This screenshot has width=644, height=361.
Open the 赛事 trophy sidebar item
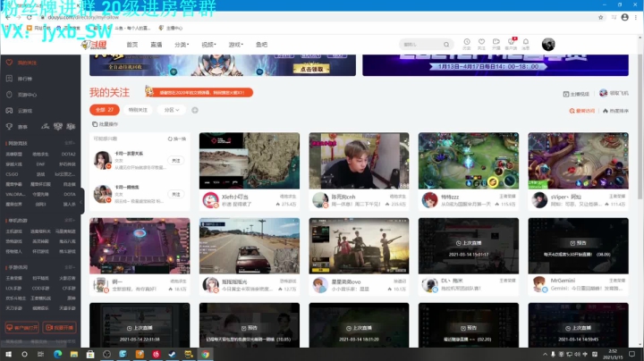[16, 127]
